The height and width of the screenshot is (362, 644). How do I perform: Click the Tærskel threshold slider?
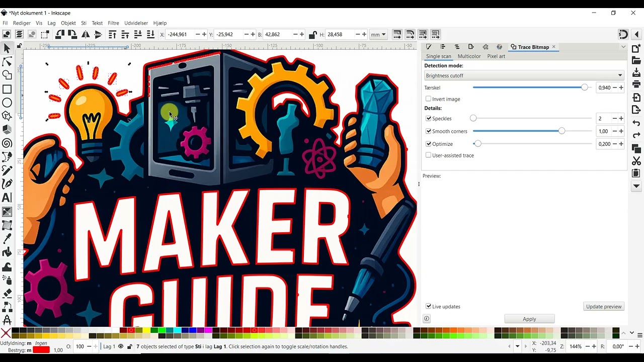coord(532,88)
